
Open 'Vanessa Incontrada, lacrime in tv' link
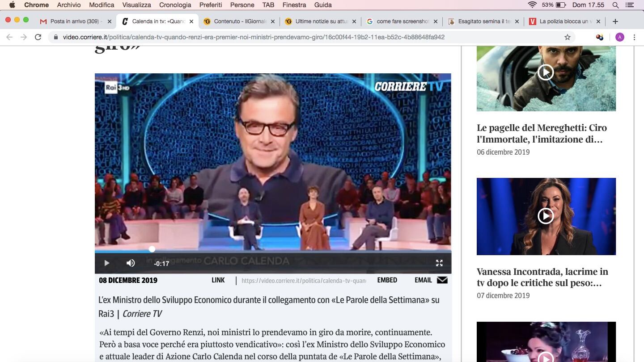[x=542, y=278]
